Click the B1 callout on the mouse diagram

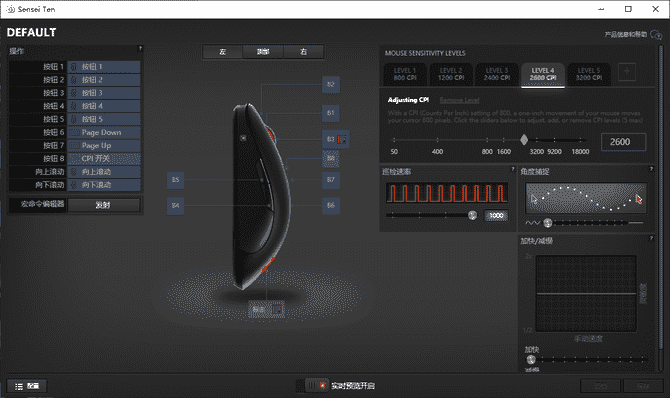click(x=331, y=113)
